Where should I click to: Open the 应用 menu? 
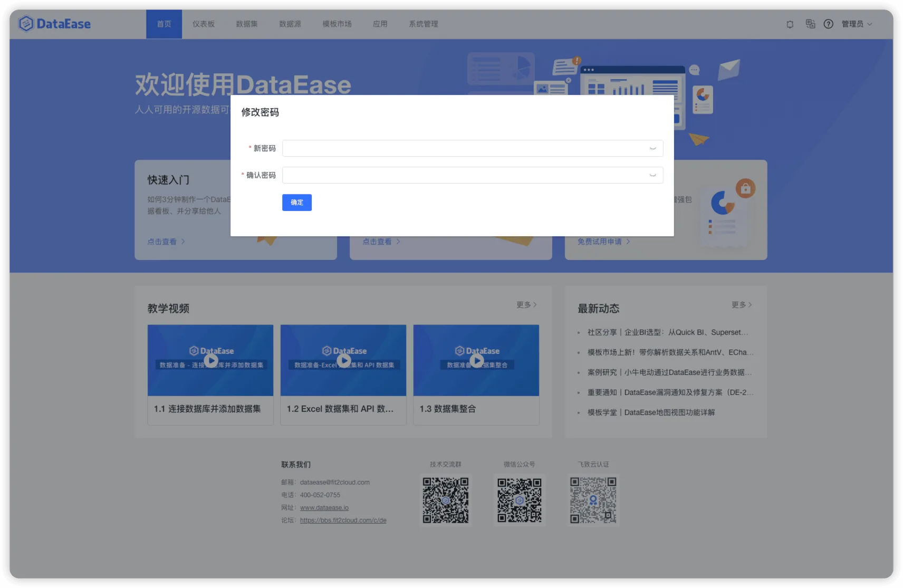click(x=380, y=24)
